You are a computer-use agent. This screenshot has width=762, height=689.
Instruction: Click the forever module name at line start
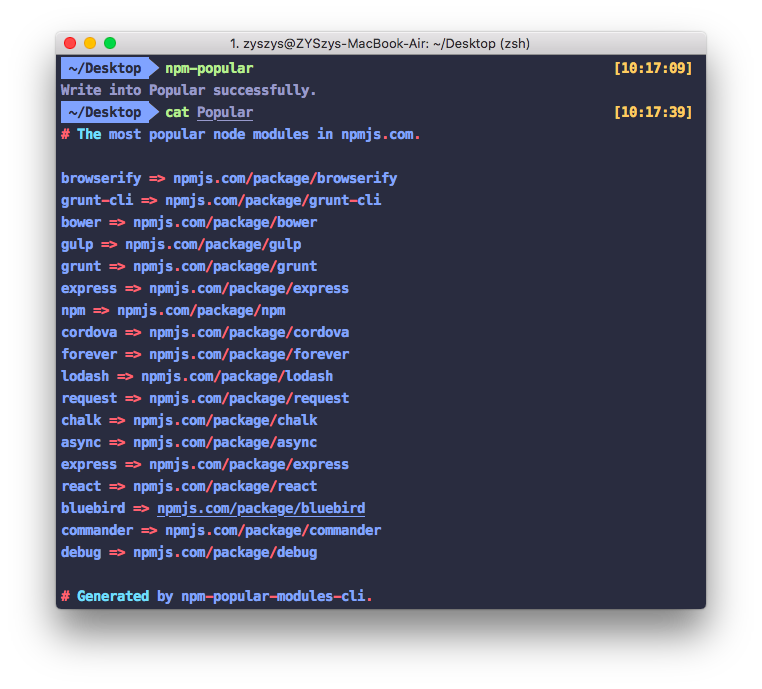[89, 354]
